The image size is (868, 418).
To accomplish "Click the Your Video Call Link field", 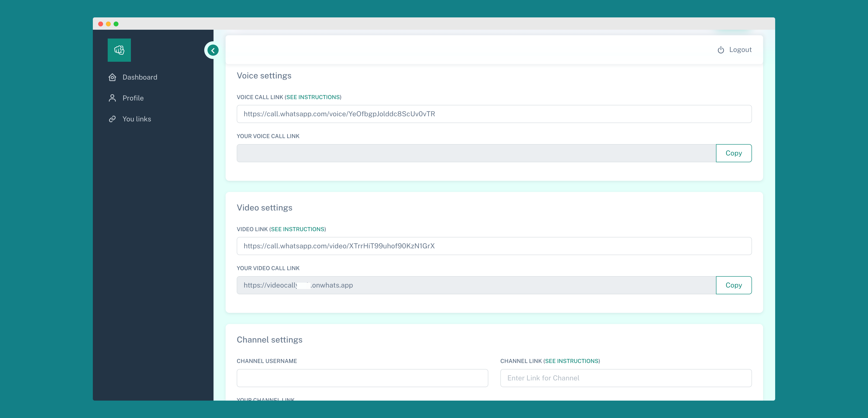I will [x=476, y=285].
